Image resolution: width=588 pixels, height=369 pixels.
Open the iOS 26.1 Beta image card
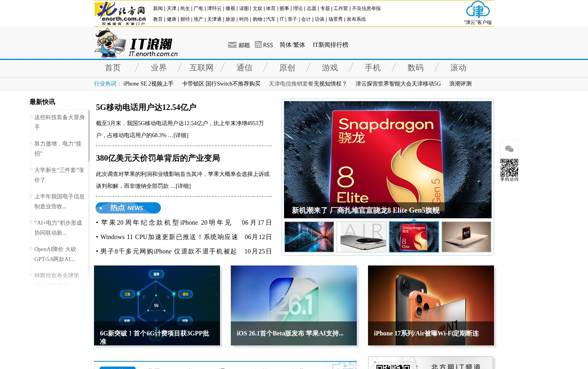tap(294, 305)
